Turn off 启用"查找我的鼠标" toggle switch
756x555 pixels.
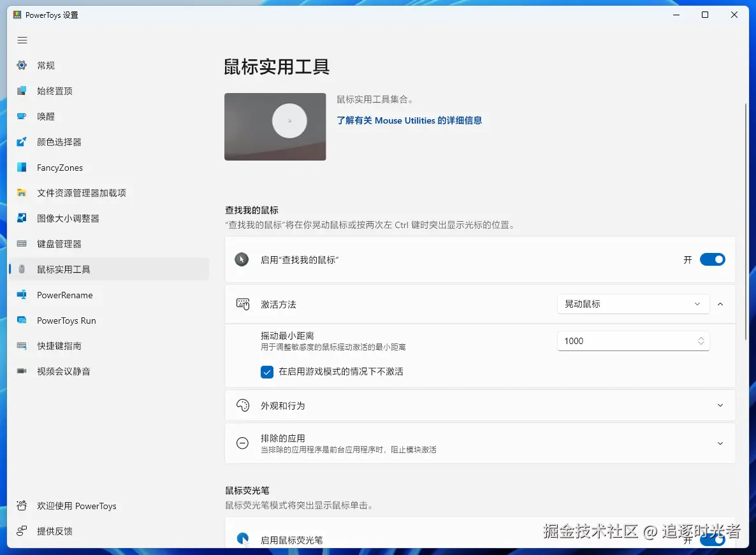(712, 259)
